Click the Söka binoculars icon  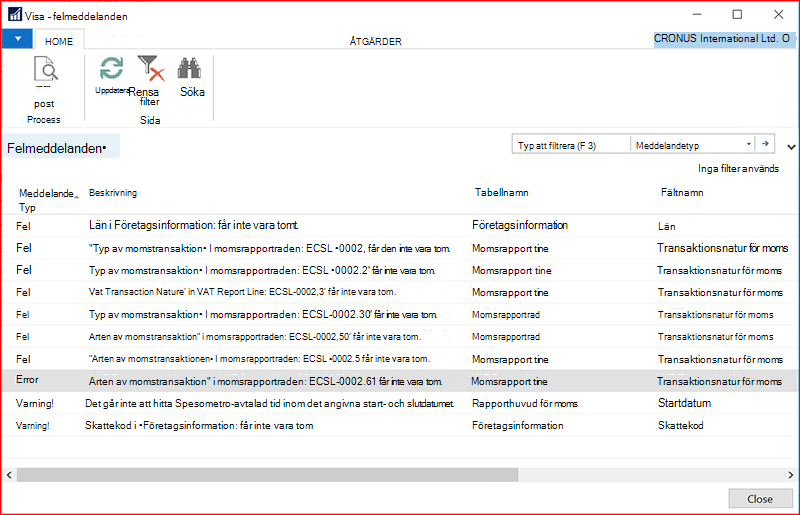(x=189, y=68)
